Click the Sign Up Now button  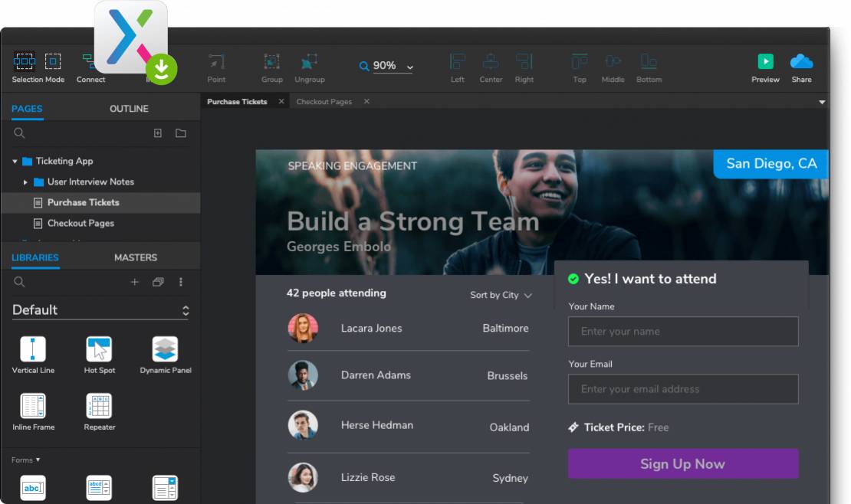click(682, 463)
